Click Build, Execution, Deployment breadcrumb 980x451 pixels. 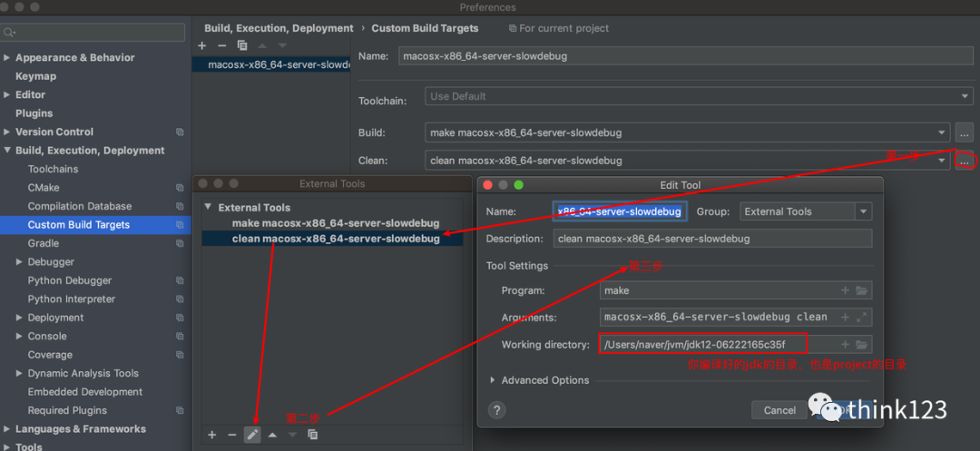click(279, 28)
